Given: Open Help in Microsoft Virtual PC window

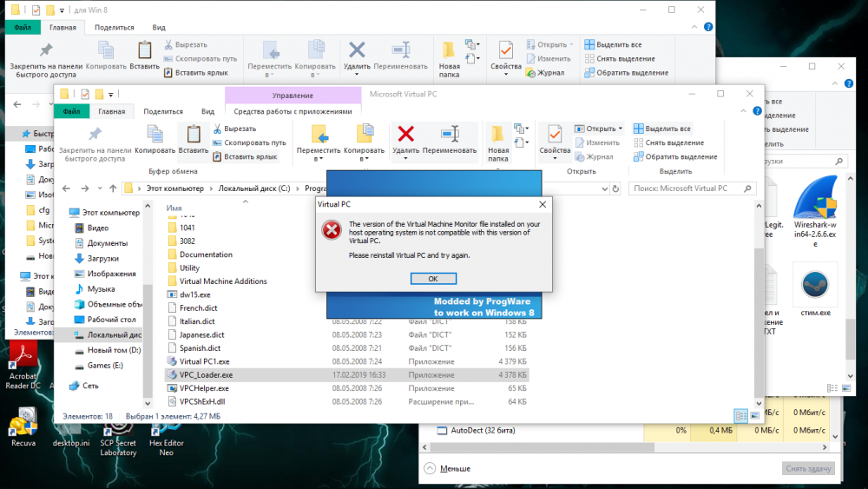Looking at the screenshot, I should click(757, 111).
